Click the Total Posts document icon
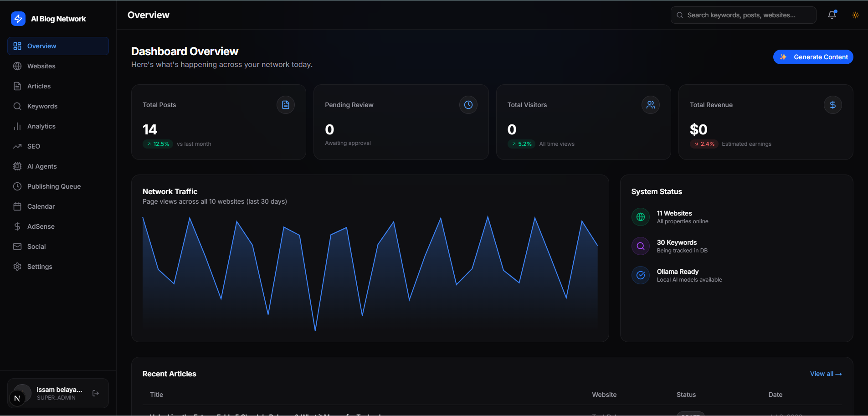Viewport: 868px width, 416px height. pos(286,105)
